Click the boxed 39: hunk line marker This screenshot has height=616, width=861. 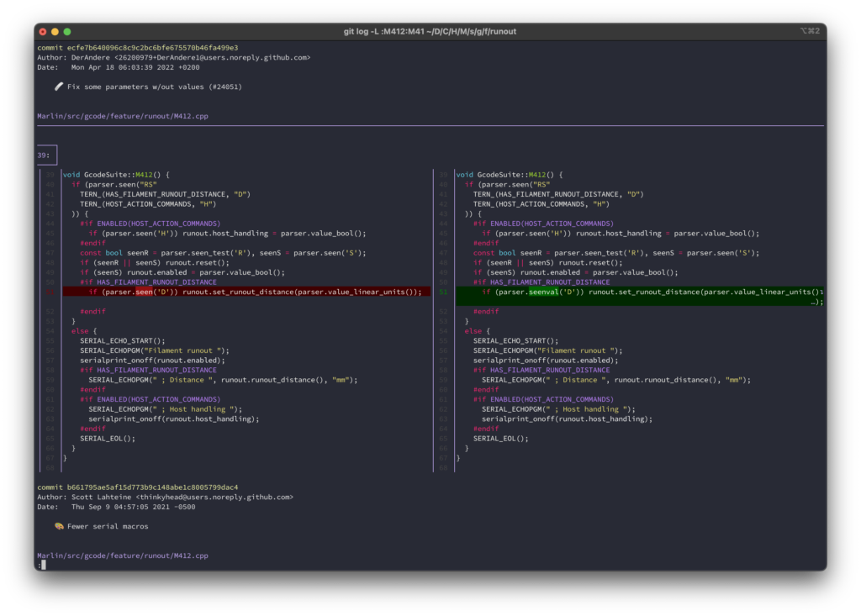(43, 155)
